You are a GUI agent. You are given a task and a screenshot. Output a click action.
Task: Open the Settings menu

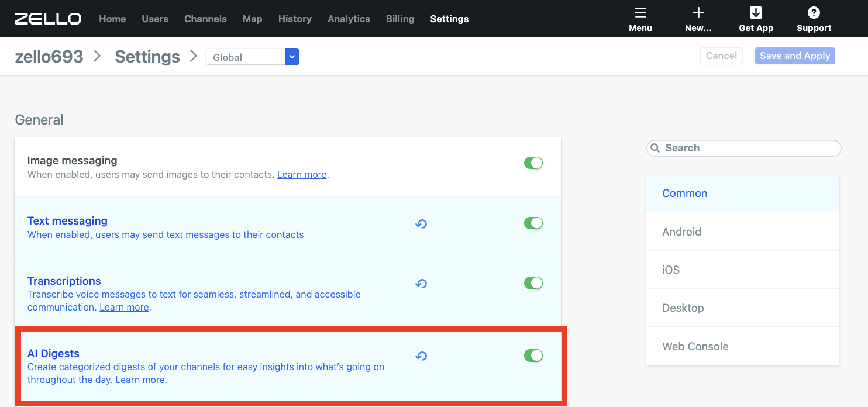449,19
